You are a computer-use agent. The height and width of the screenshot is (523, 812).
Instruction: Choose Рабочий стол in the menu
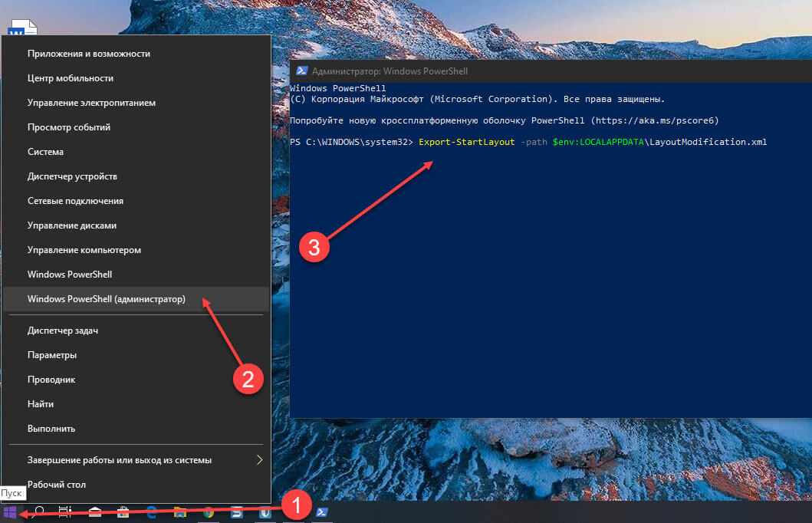click(136, 485)
